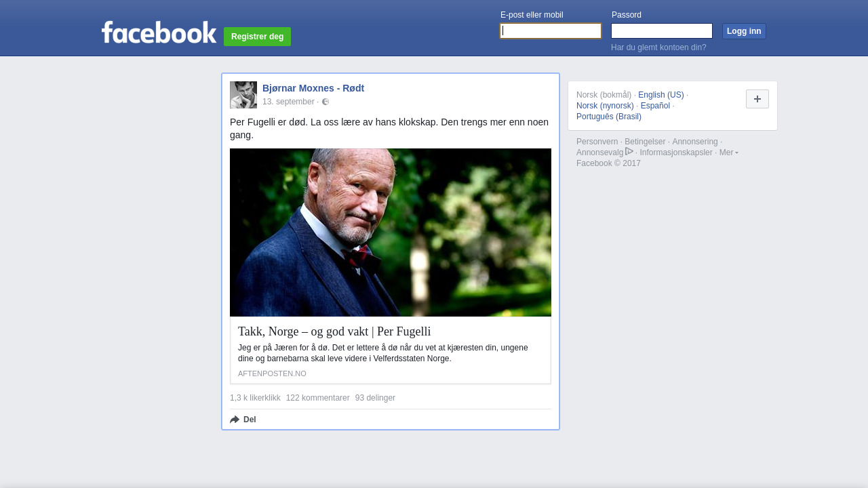Click Norsk (bokmål) current language text
Screen dimensions: 868x488
point(604,95)
